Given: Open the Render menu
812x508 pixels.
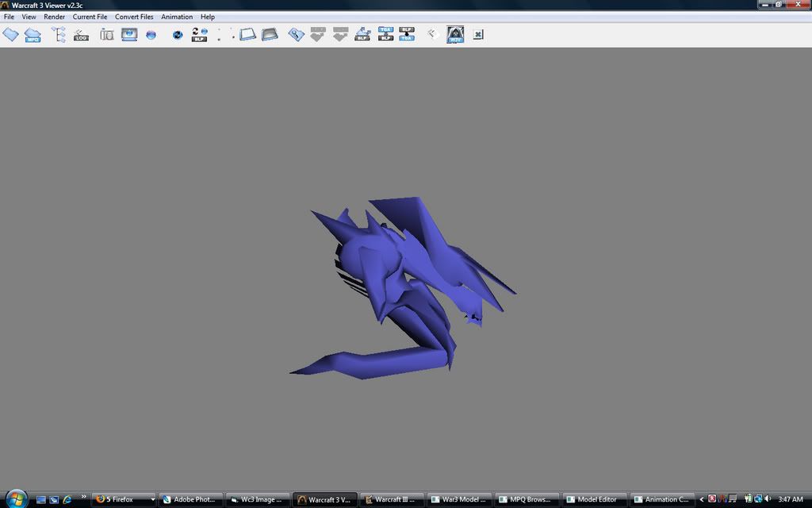Looking at the screenshot, I should (55, 17).
